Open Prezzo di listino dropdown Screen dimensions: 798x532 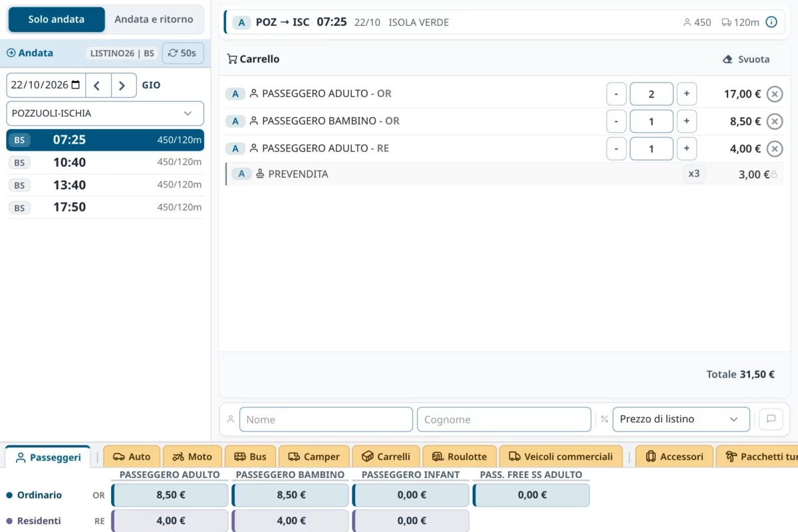[x=681, y=420]
